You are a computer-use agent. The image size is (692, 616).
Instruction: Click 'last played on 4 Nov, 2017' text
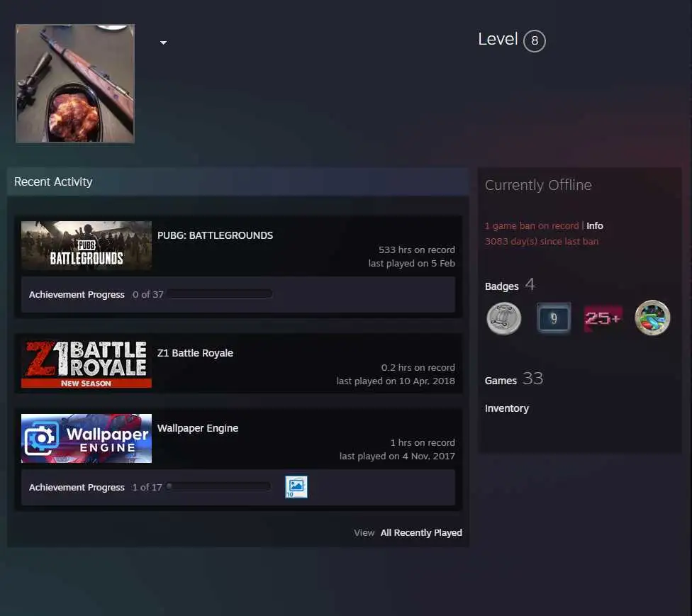(397, 457)
